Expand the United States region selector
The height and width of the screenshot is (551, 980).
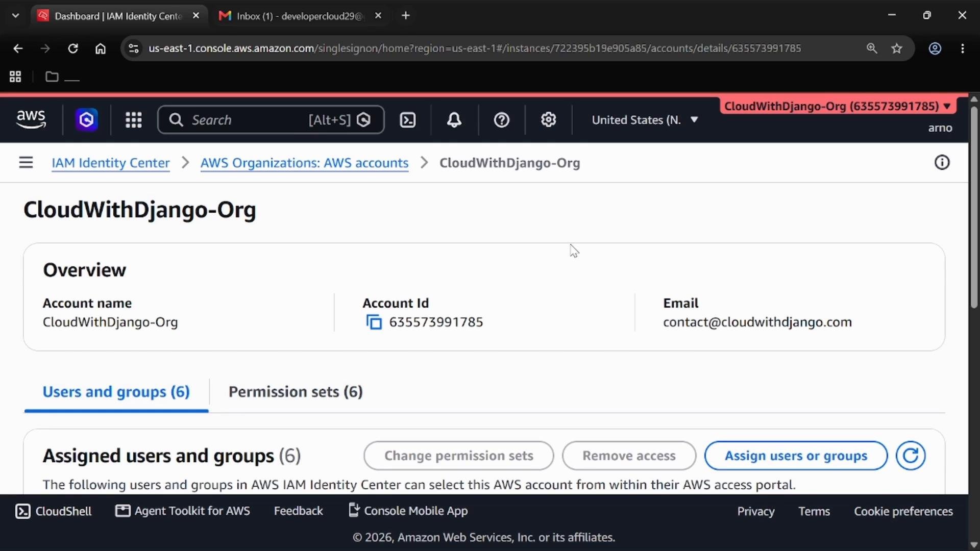pyautogui.click(x=645, y=120)
